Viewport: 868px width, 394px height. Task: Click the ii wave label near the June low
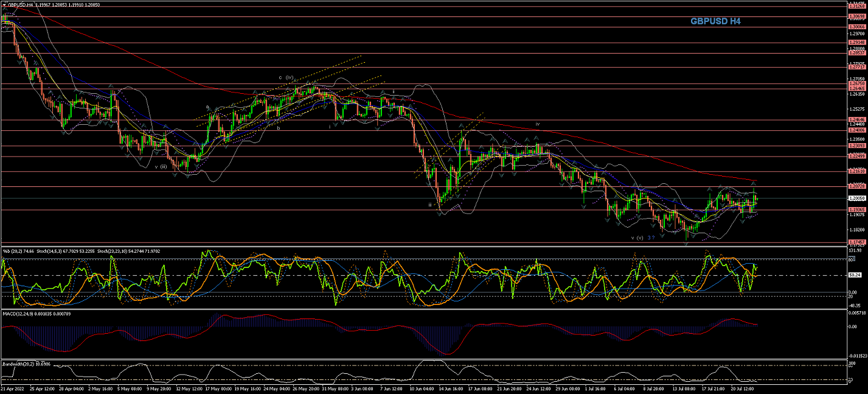(x=429, y=205)
